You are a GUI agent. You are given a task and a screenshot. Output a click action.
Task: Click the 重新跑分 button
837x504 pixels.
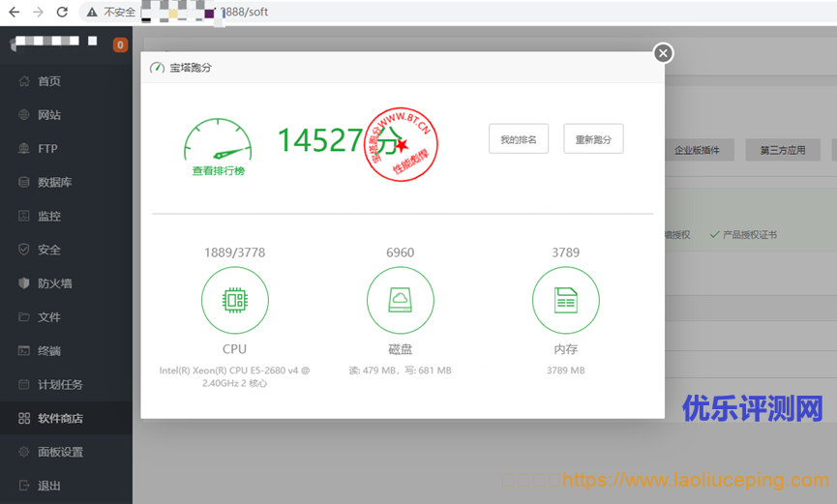593,138
